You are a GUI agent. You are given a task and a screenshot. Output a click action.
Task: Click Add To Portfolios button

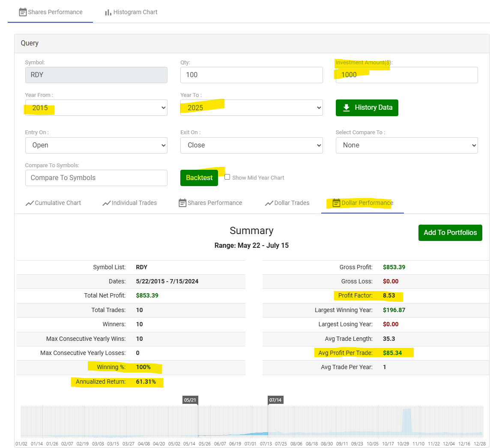coord(450,233)
